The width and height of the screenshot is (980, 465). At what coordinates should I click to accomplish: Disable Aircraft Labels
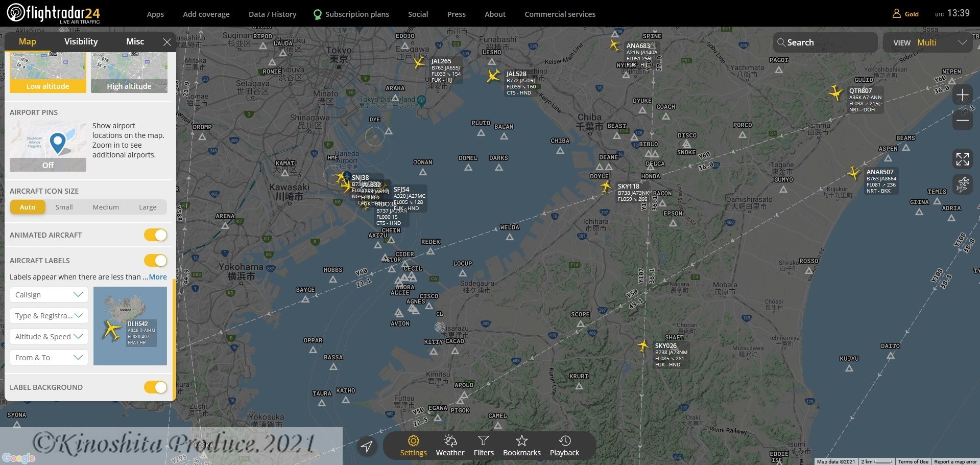point(156,260)
